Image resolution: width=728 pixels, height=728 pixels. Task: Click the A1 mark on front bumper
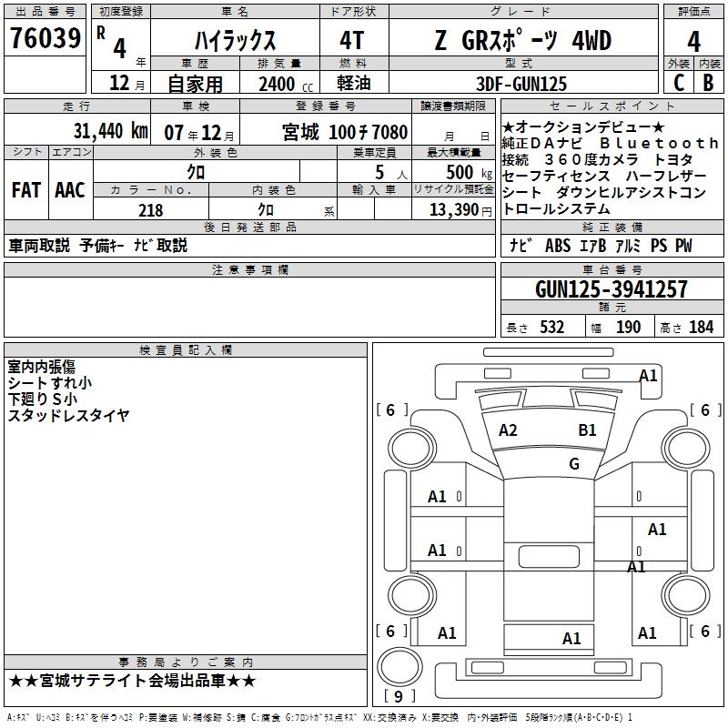point(648,376)
